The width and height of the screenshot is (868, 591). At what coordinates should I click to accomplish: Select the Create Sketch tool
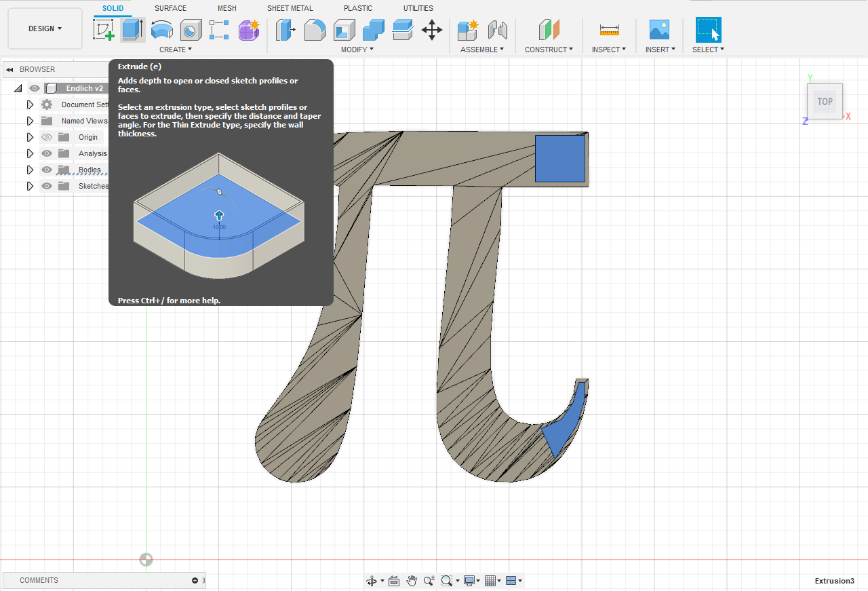[104, 30]
